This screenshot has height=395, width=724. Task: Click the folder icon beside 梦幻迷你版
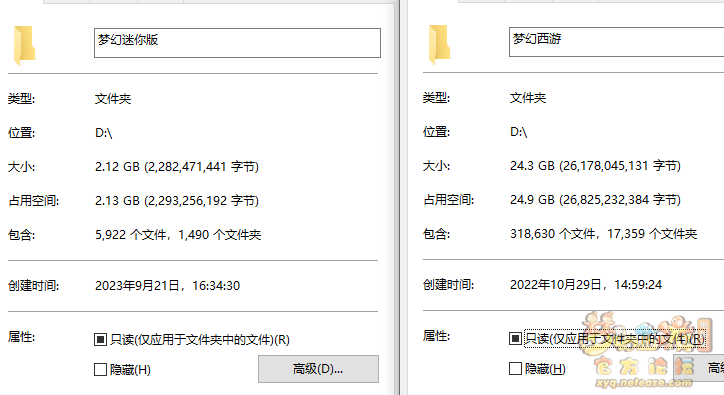[24, 45]
